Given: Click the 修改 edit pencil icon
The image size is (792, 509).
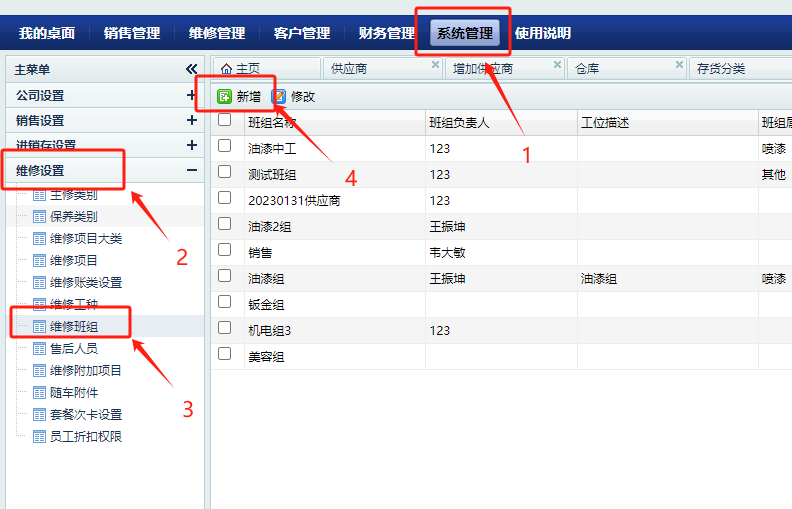Looking at the screenshot, I should (279, 97).
